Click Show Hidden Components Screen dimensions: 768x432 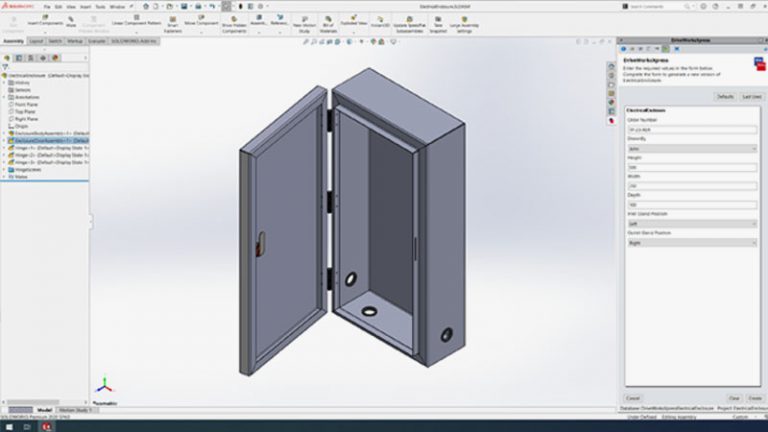tap(234, 25)
